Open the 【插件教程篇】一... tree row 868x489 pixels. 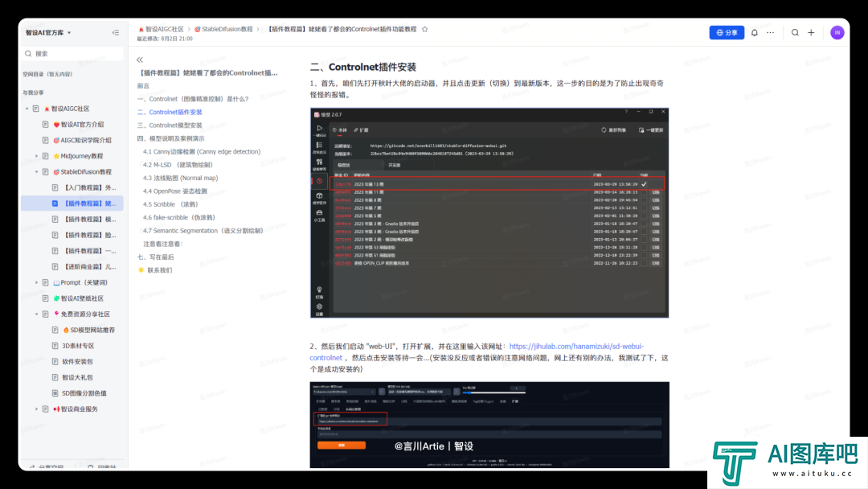coord(72,251)
